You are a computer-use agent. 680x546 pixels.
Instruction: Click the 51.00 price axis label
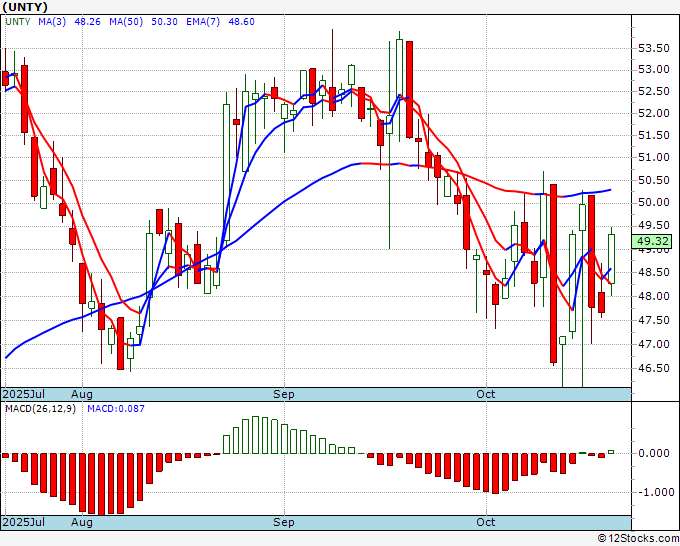coord(654,157)
